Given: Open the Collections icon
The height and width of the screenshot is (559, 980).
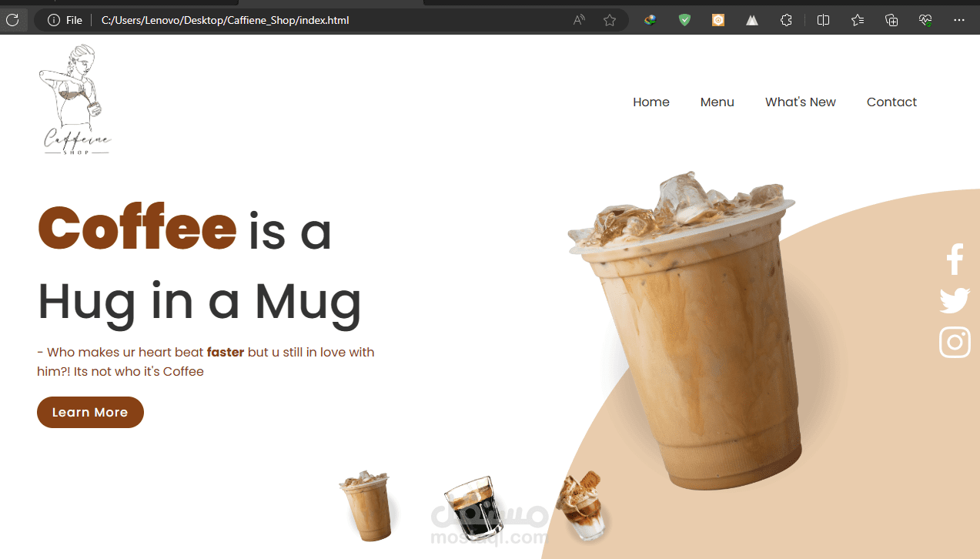Looking at the screenshot, I should point(891,20).
